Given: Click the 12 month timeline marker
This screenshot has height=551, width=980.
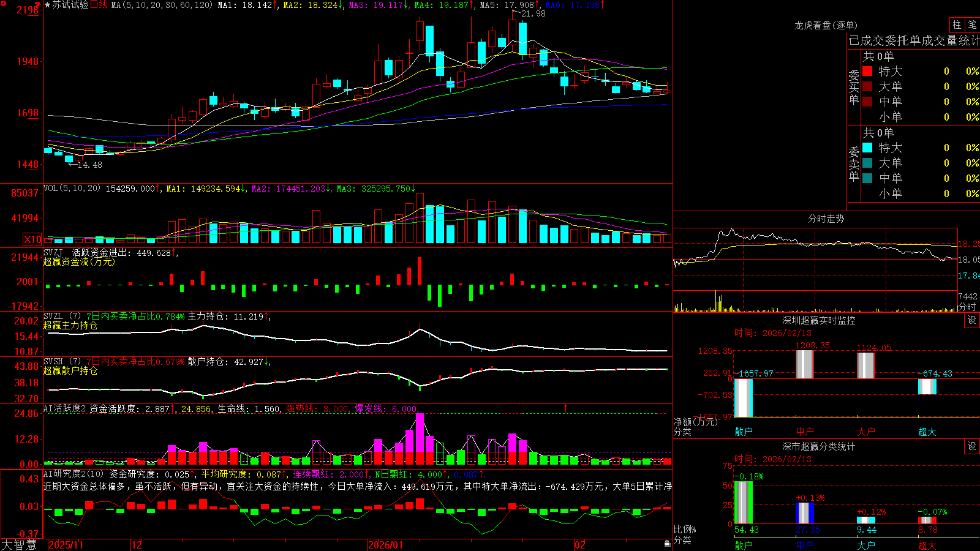Looking at the screenshot, I should coord(137,545).
